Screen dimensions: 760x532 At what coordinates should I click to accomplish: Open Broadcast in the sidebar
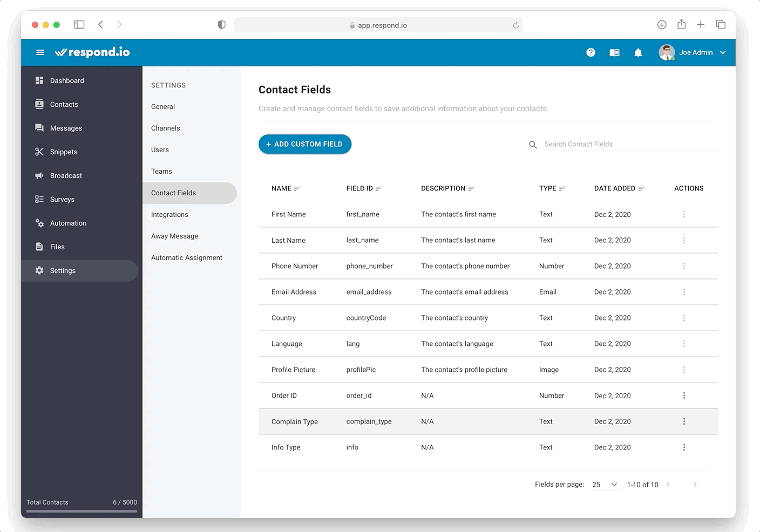pyautogui.click(x=80, y=175)
